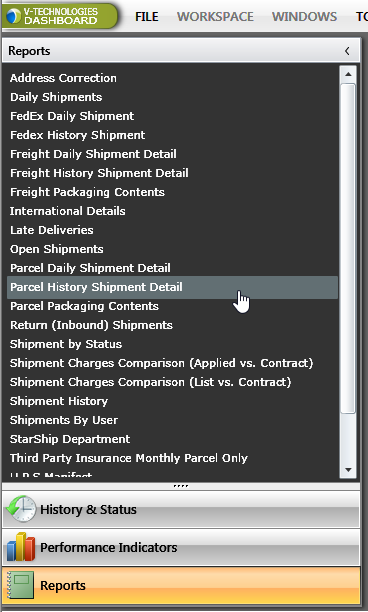
Task: Select the Late Deliveries report
Action: [52, 230]
